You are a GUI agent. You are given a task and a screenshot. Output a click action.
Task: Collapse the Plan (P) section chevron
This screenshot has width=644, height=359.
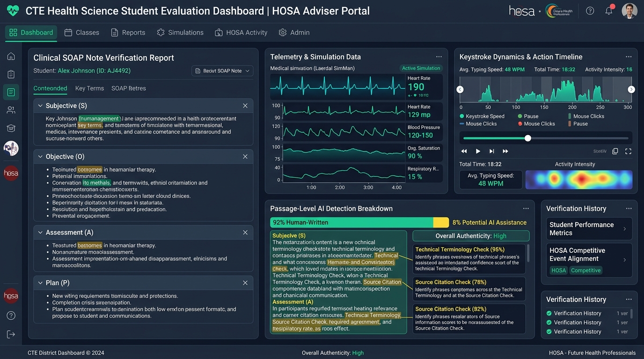click(40, 283)
